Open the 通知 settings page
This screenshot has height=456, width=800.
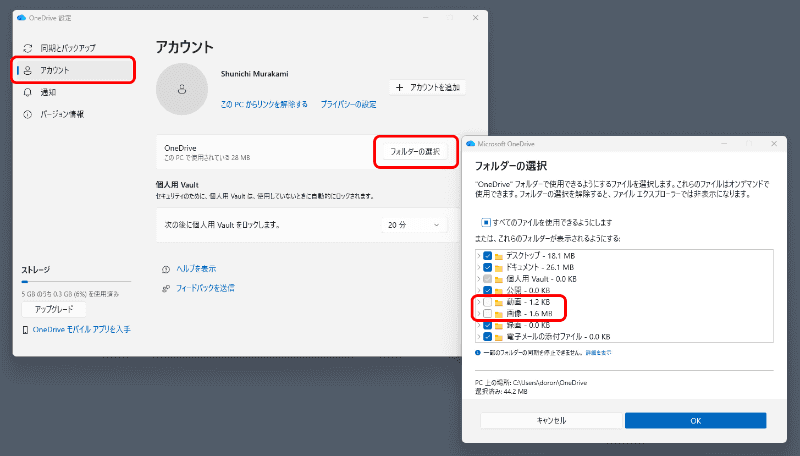pyautogui.click(x=48, y=92)
